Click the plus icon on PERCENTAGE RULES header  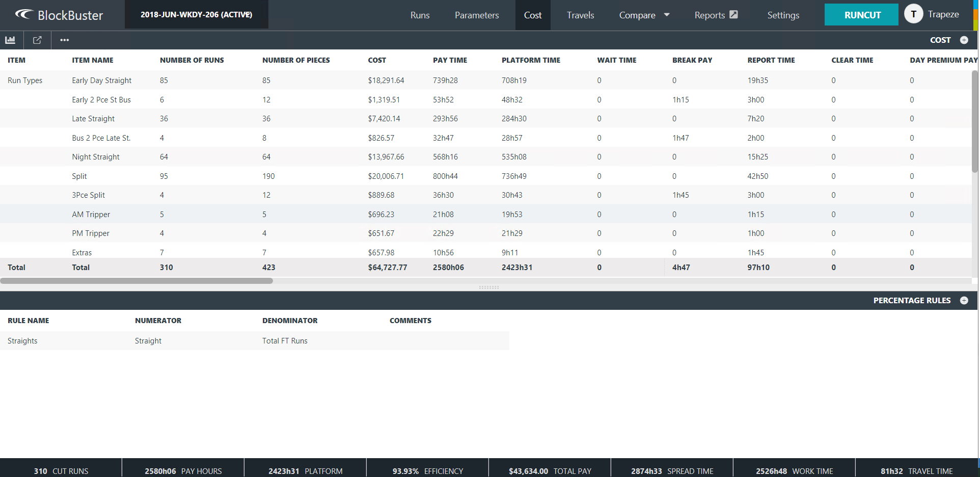pos(965,301)
